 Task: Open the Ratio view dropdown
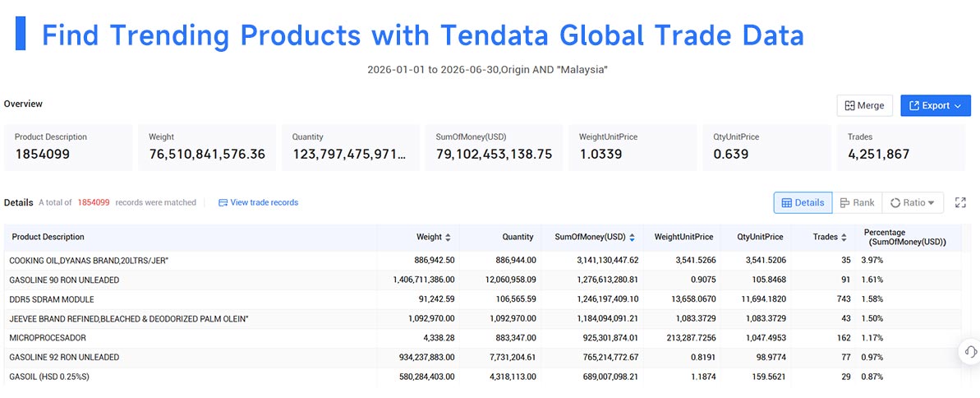pyautogui.click(x=912, y=203)
